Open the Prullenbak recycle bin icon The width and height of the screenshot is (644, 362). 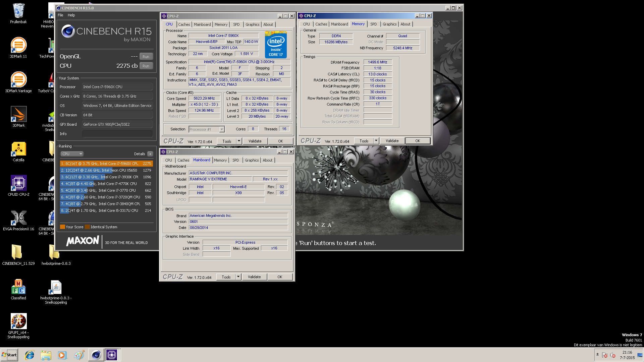point(18,13)
